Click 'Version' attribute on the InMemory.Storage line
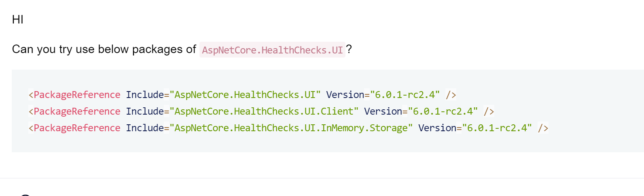644x196 pixels. pos(437,128)
